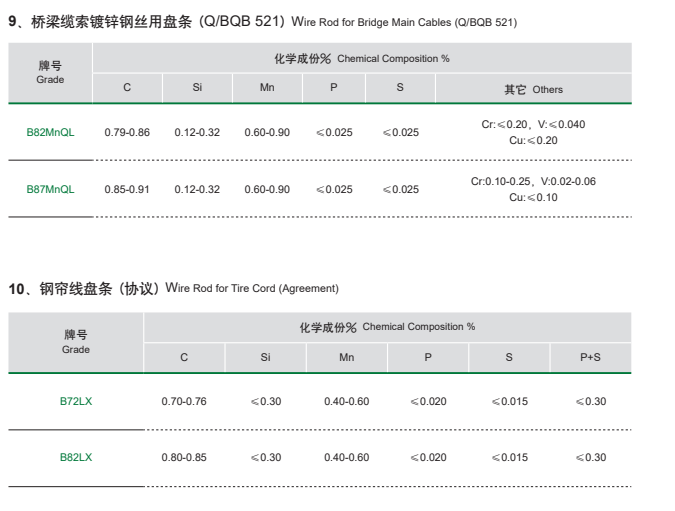Click the Mn value in the B72LX row
Viewport: 675px width, 511px height.
tap(346, 401)
